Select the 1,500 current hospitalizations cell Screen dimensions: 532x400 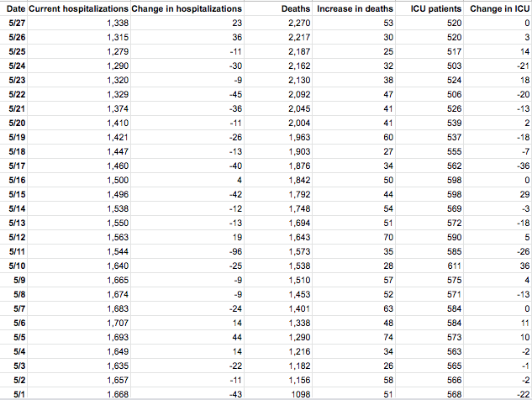point(119,180)
